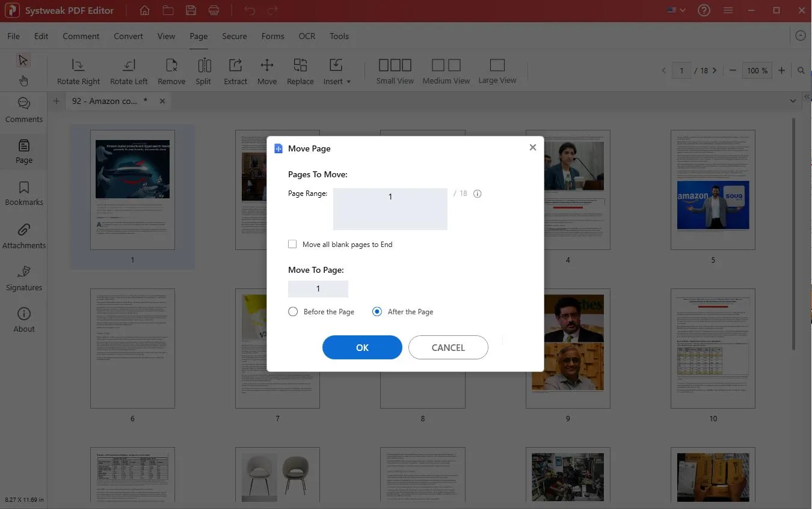812x509 pixels.
Task: Click the page range info icon
Action: point(478,194)
